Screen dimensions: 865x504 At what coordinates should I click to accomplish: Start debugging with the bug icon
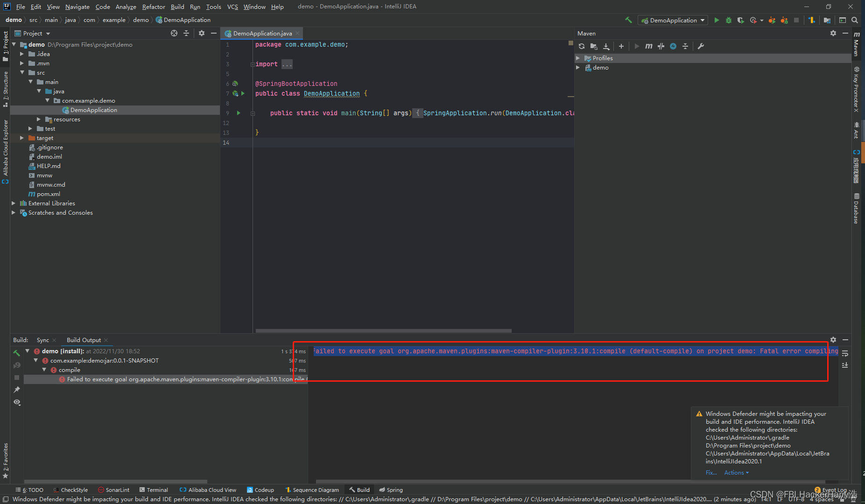[728, 20]
